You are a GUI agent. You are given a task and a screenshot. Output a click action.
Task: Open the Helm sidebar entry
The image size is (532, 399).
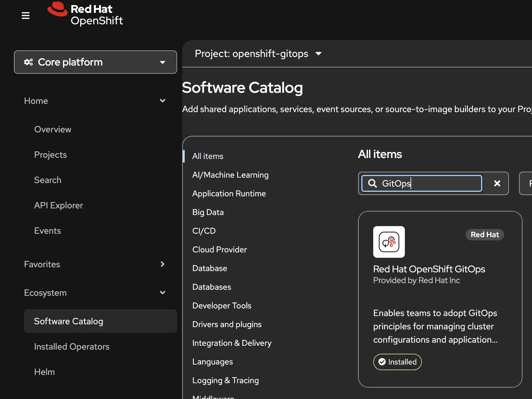[44, 372]
